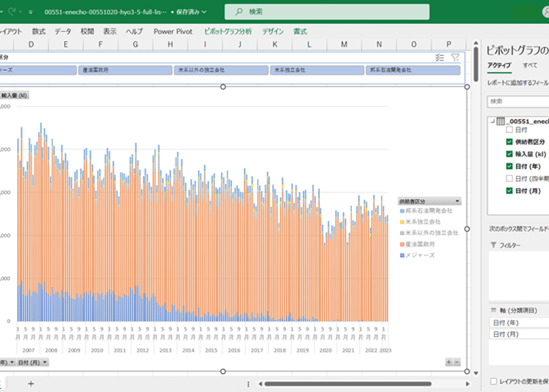Click the vertical scrollbar thumb

click(x=476, y=64)
